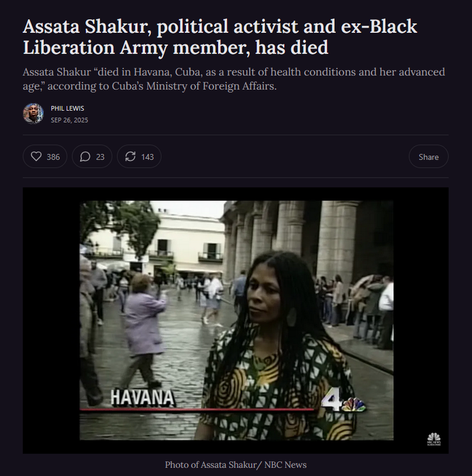Viewport: 472px width, 476px height.
Task: Open the Share button
Action: (x=429, y=156)
